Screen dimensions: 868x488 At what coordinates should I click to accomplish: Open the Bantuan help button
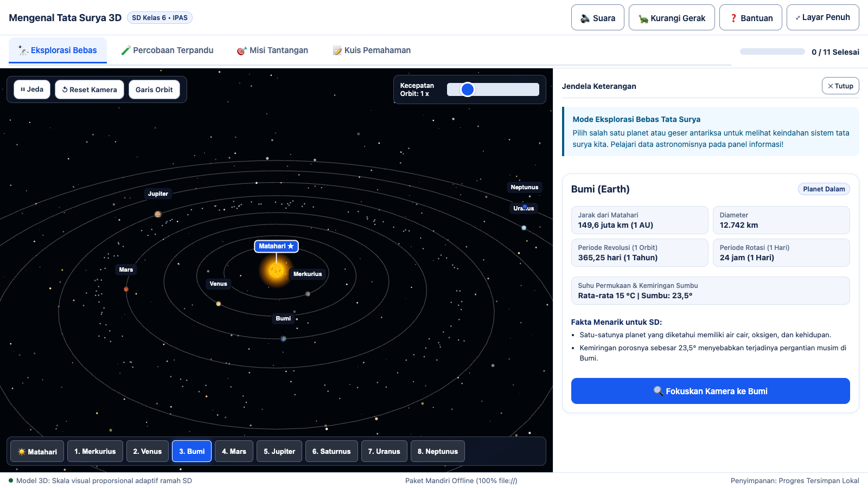click(x=750, y=17)
